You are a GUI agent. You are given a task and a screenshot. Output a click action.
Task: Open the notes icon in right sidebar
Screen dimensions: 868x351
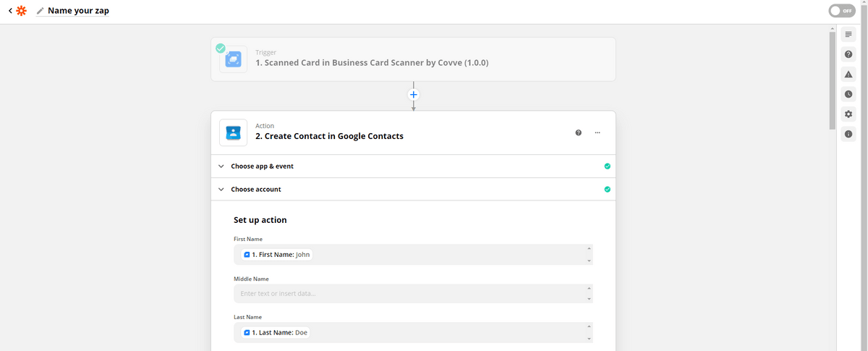848,35
